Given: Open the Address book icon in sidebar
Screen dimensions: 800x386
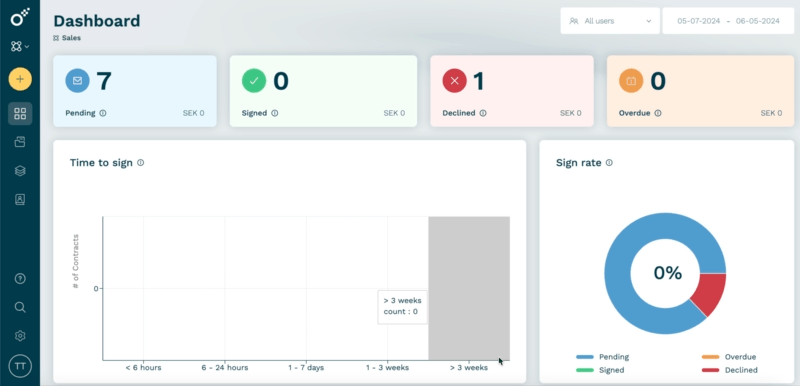Looking at the screenshot, I should pyautogui.click(x=20, y=199).
